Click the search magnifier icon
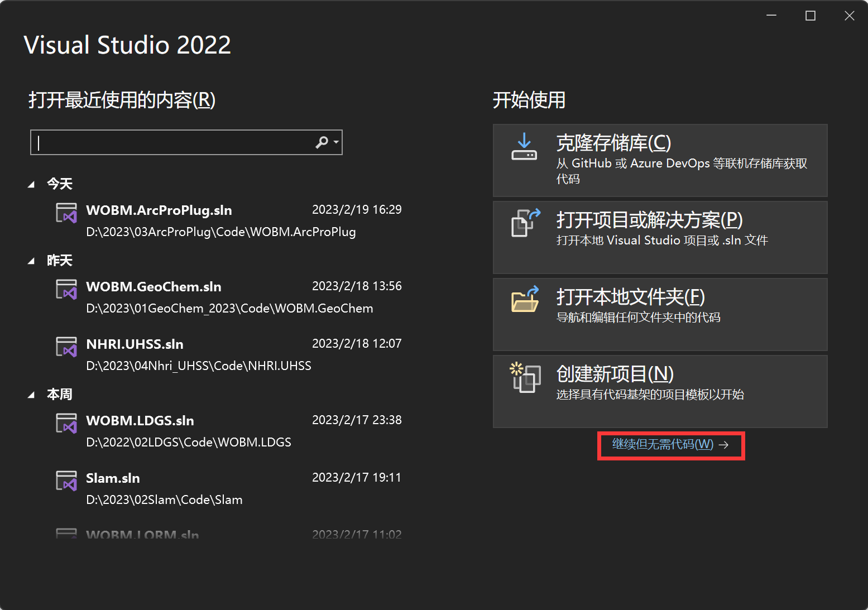Image resolution: width=868 pixels, height=610 pixels. point(322,142)
